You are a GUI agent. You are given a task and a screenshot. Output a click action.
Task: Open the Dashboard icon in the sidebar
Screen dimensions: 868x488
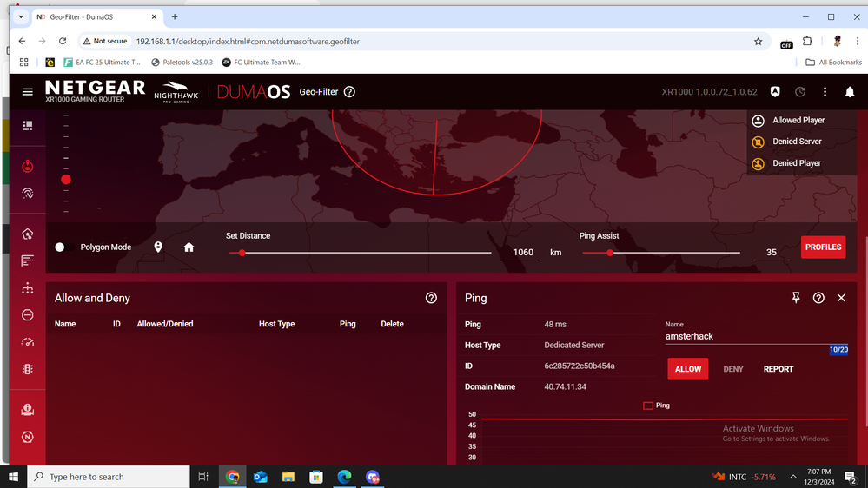click(28, 126)
